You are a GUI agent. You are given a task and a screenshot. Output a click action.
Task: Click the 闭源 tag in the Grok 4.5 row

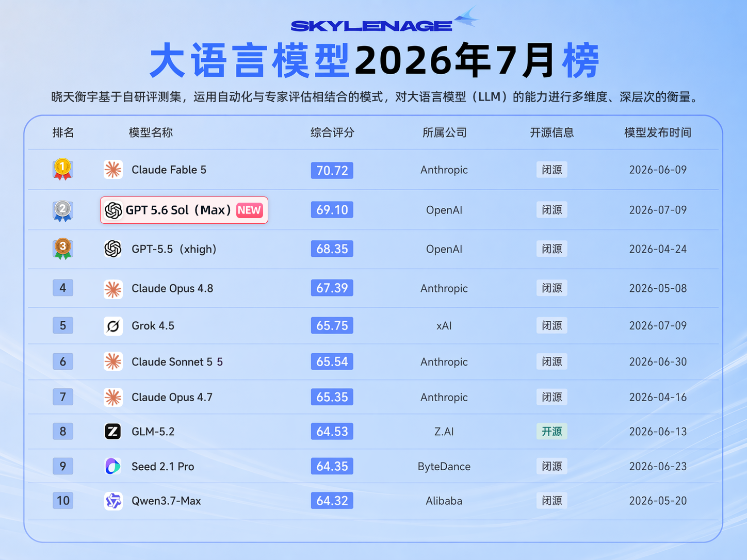click(552, 326)
